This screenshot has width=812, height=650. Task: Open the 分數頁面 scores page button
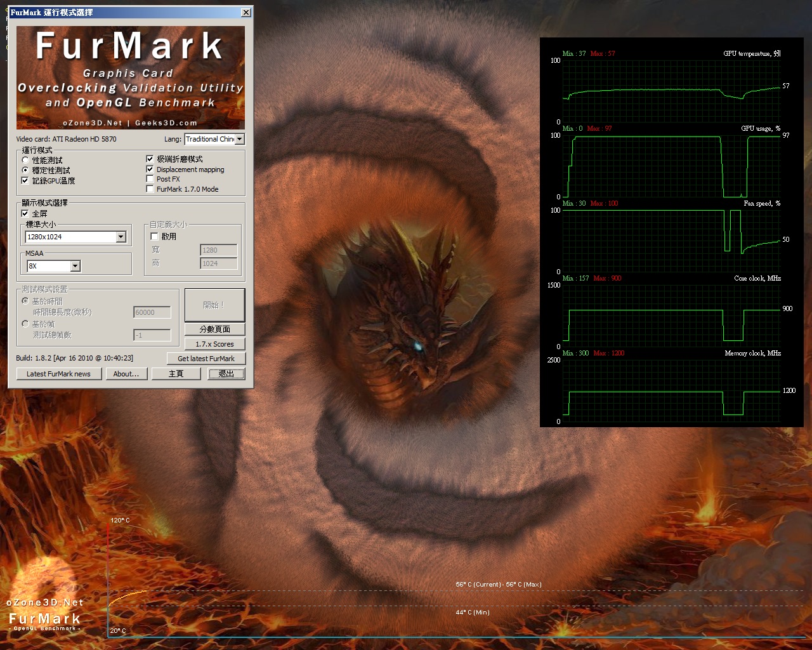214,329
